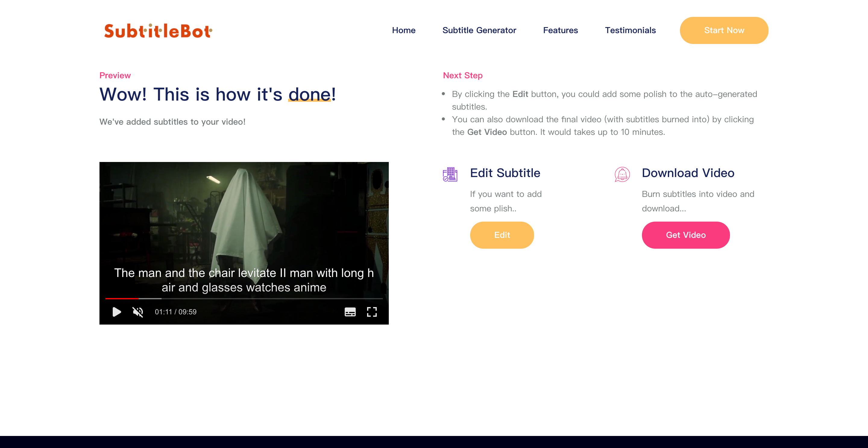Click the Download Video heading

[x=688, y=173]
